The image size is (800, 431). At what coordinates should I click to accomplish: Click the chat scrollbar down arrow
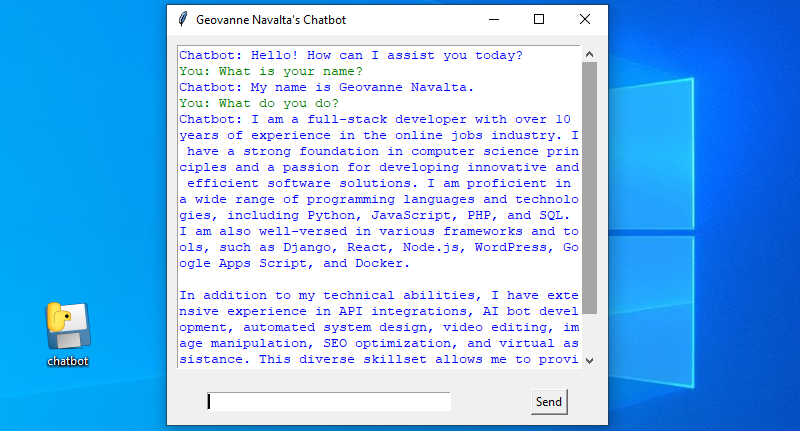point(589,360)
